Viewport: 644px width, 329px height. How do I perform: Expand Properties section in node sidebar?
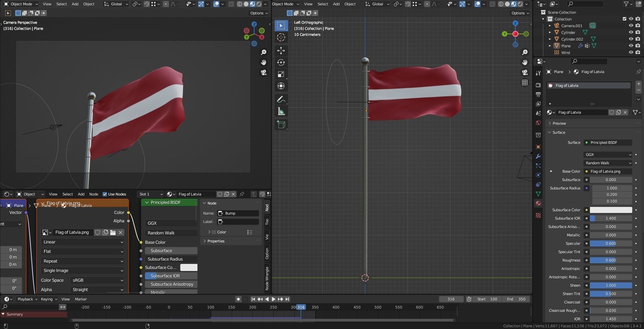[x=216, y=241]
